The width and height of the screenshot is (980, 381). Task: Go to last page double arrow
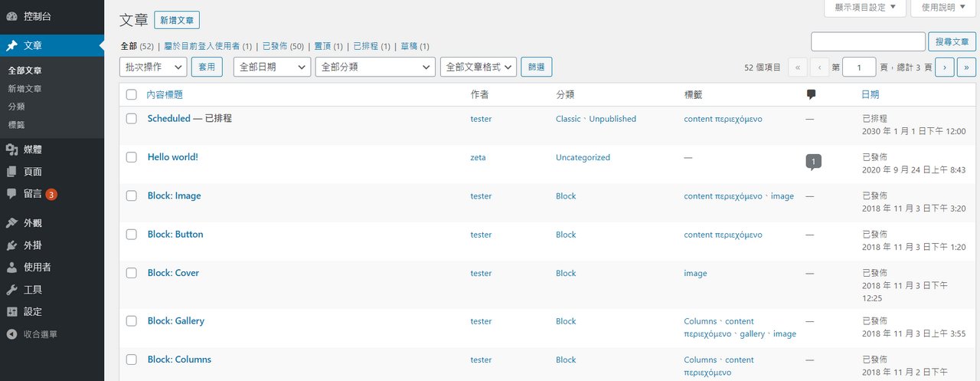[966, 67]
